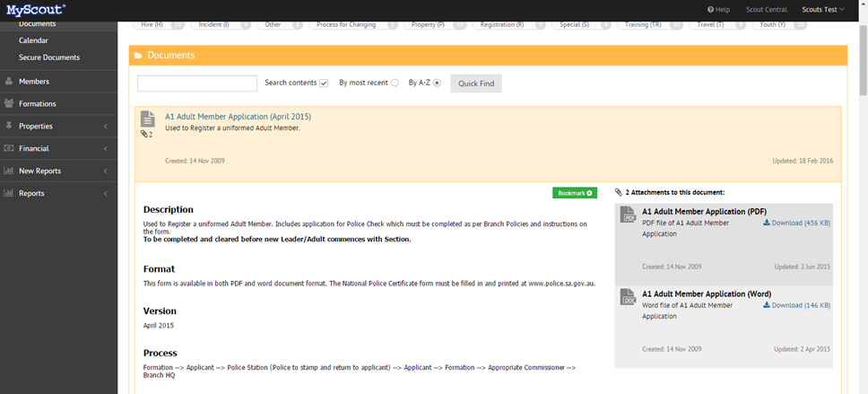Viewport: 868px width, 394px height.
Task: Click the document icon beside A1 Adult Member Application
Action: tap(147, 119)
